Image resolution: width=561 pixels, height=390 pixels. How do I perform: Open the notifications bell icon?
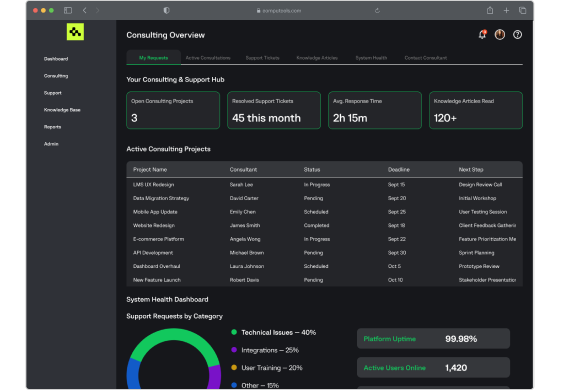coord(482,35)
